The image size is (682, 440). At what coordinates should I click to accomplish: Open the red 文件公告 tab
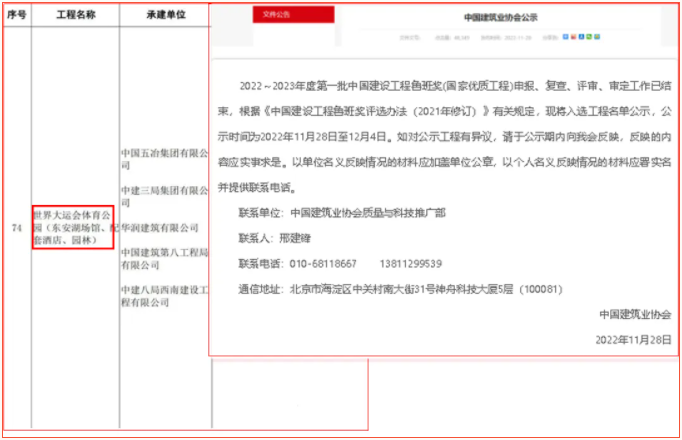point(294,14)
